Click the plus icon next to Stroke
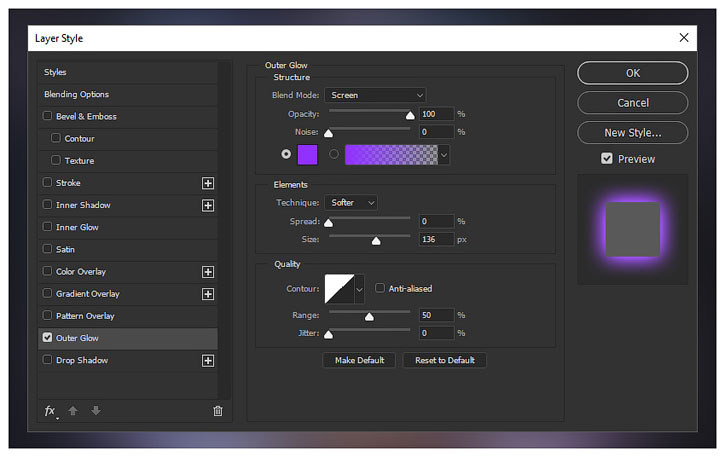Viewport: 725px width, 457px height. 208,183
